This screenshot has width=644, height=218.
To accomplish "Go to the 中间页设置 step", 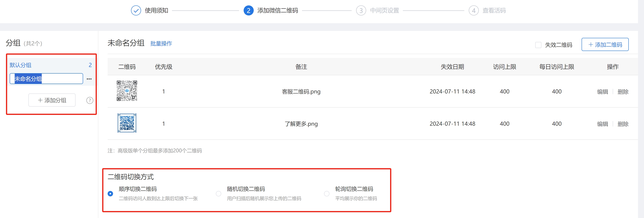I will click(385, 10).
